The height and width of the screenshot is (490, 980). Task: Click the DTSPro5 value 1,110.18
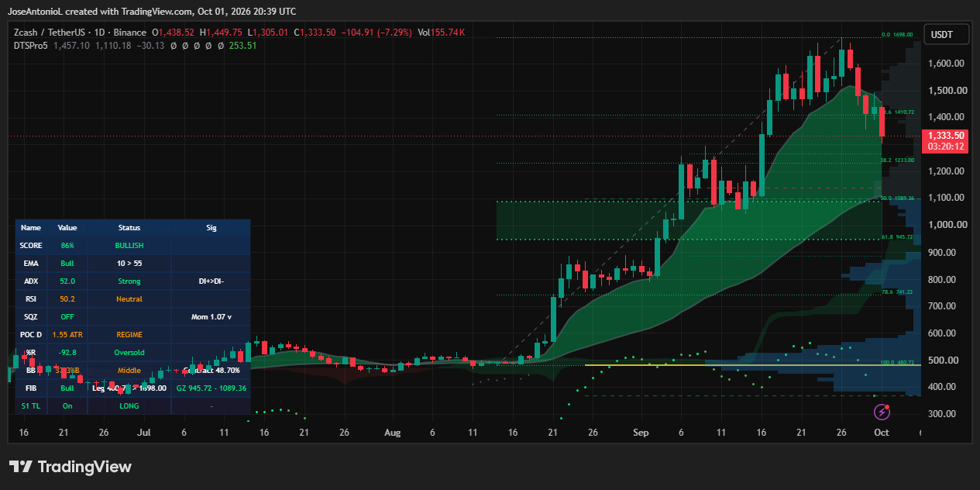click(x=113, y=46)
